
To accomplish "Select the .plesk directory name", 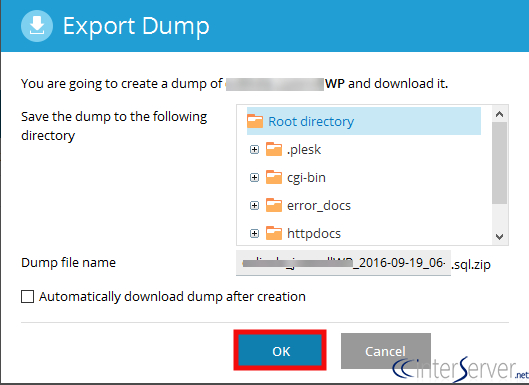I will pyautogui.click(x=304, y=149).
